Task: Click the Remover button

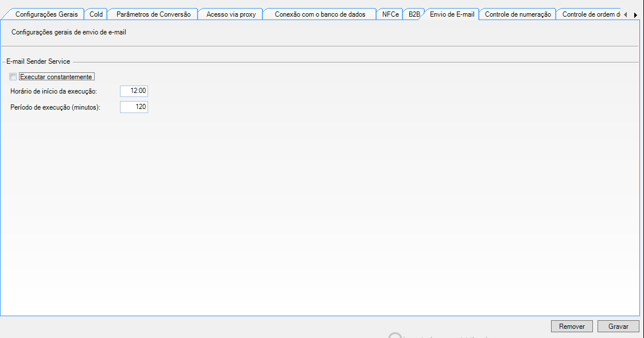Action: 572,327
